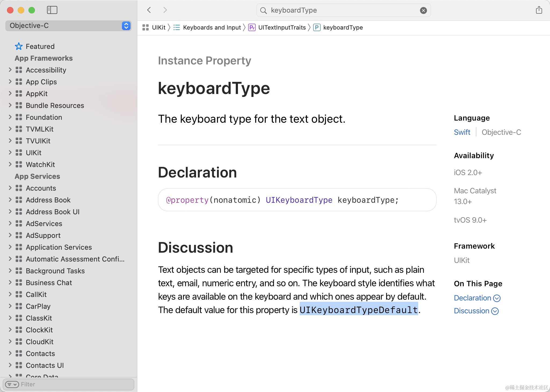Viewport: 550px width, 392px height.
Task: Expand the Foundation disclosure arrow
Action: point(10,117)
